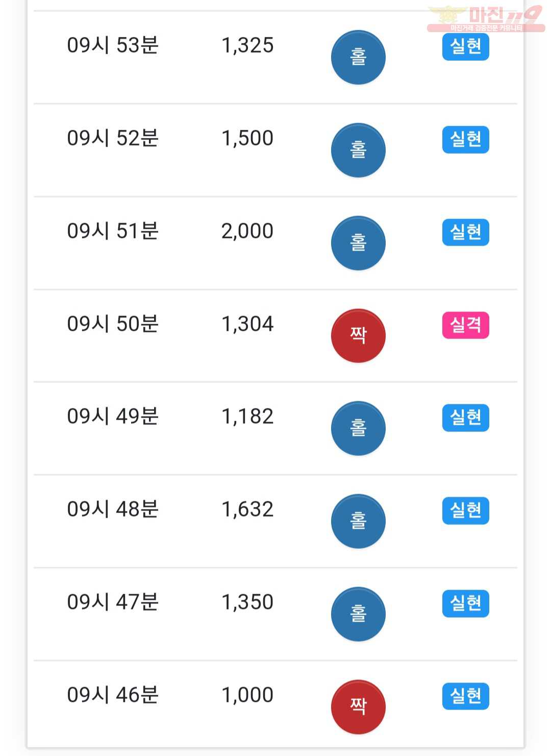Click the 1,000 amount value
Screen dimensions: 551x756
pos(247,695)
